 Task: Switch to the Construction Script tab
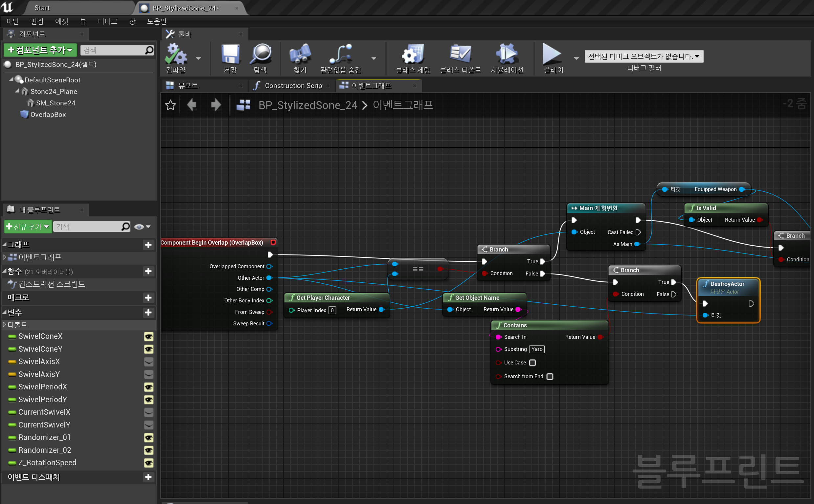293,86
